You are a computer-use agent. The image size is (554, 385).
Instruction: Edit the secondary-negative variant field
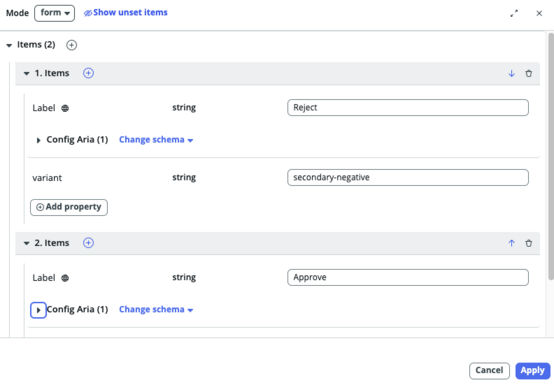(408, 177)
